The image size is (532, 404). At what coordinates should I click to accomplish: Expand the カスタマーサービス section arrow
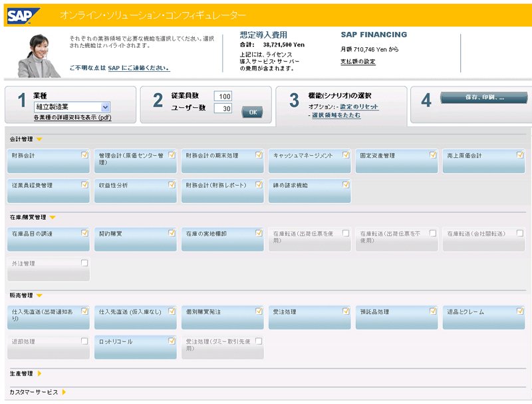click(x=64, y=392)
